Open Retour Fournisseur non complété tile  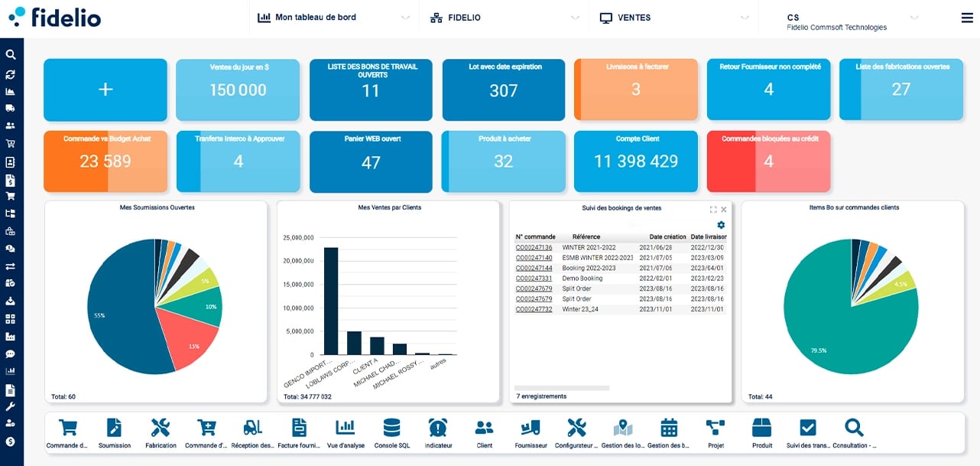point(769,90)
